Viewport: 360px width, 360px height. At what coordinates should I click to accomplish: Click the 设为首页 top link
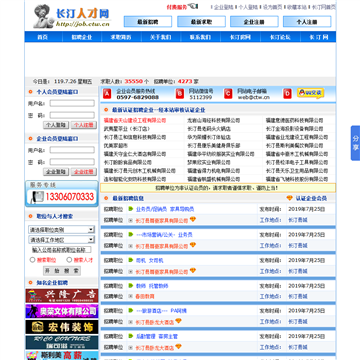click(272, 7)
